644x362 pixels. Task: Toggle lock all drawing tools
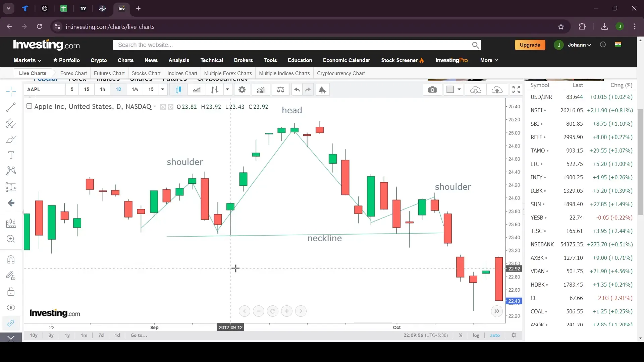point(11,292)
